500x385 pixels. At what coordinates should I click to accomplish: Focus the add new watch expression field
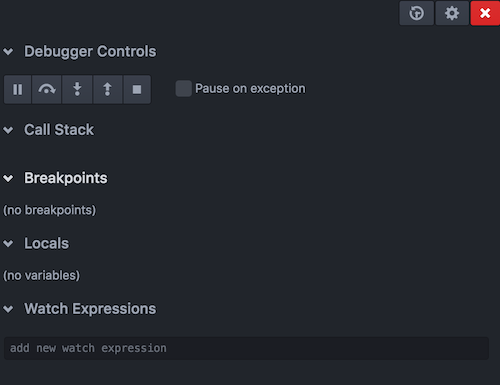[246, 348]
